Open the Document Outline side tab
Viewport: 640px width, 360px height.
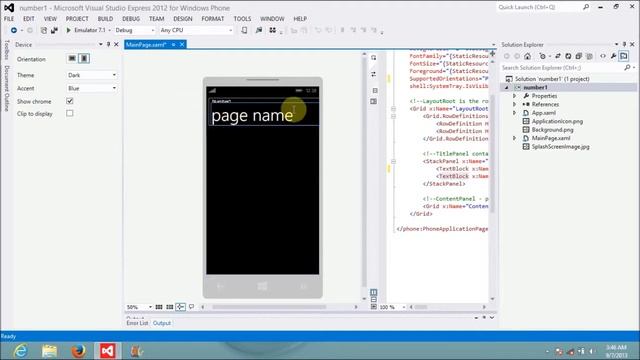pyautogui.click(x=7, y=88)
